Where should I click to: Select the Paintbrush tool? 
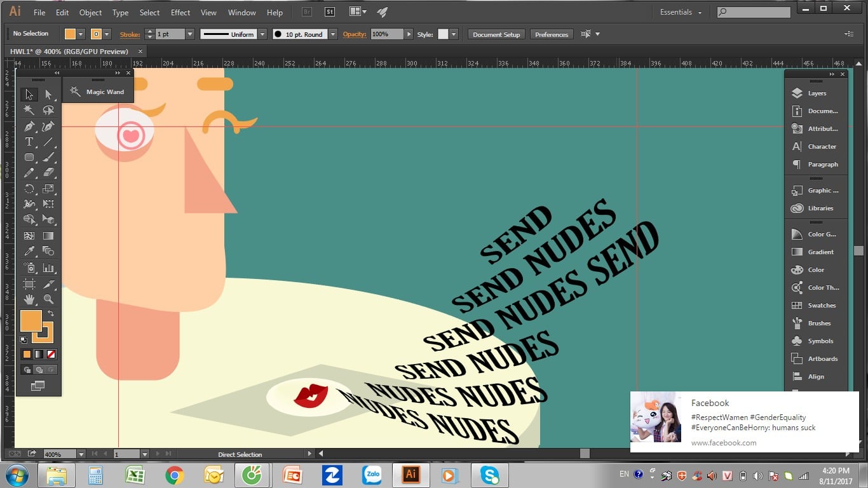(x=48, y=157)
